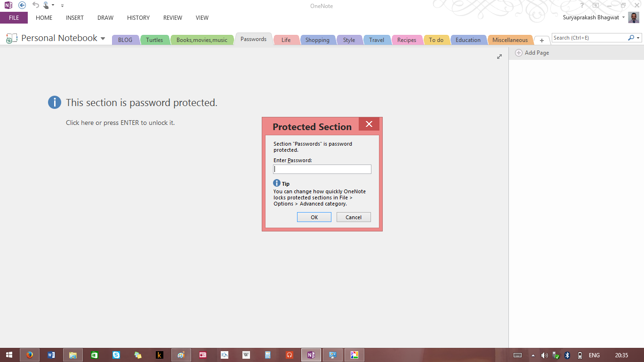Image resolution: width=644 pixels, height=362 pixels.
Task: Click the OneNote taskbar icon
Action: 311,355
